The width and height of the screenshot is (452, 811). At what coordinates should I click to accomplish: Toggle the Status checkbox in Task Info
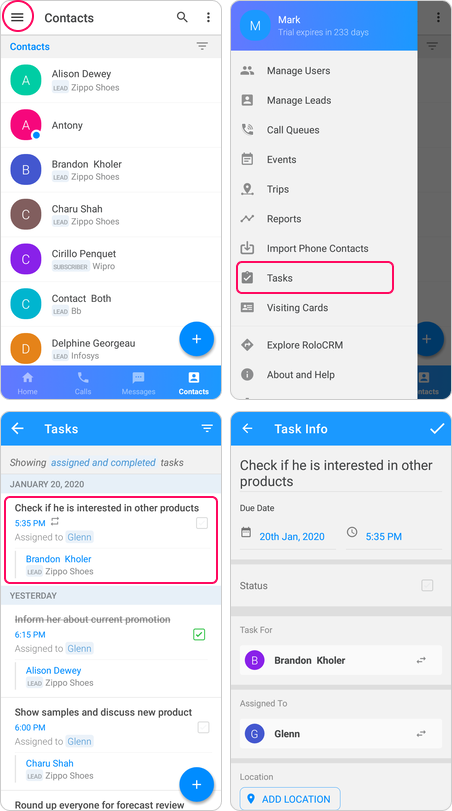click(x=427, y=585)
